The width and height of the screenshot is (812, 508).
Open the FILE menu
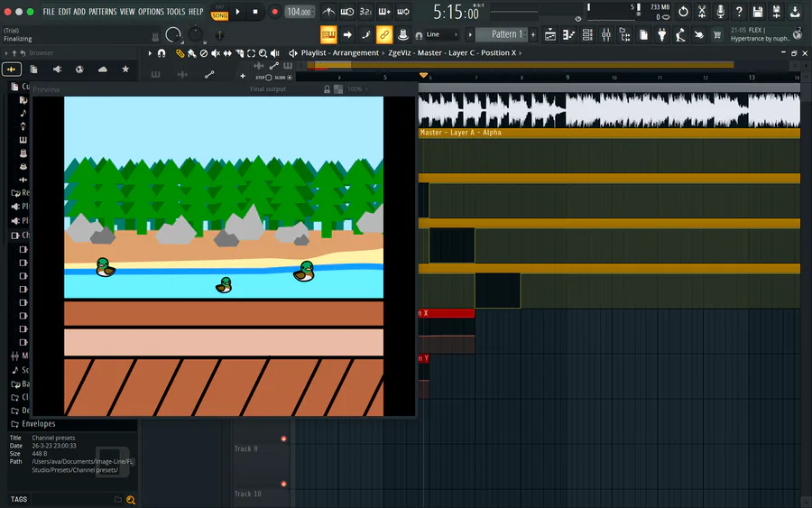[x=49, y=12]
